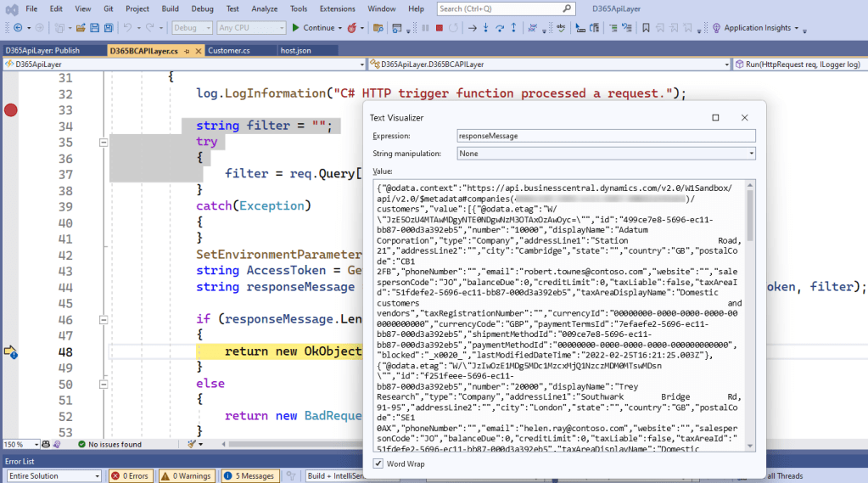
Task: Open the Debug menu
Action: (202, 8)
